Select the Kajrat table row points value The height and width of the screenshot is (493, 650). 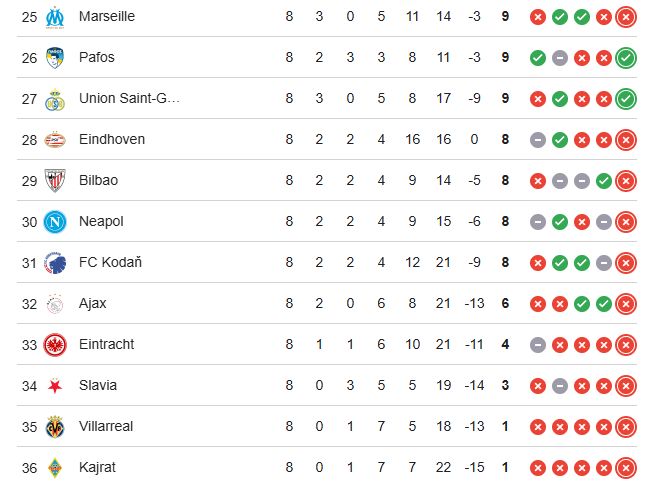tap(505, 468)
